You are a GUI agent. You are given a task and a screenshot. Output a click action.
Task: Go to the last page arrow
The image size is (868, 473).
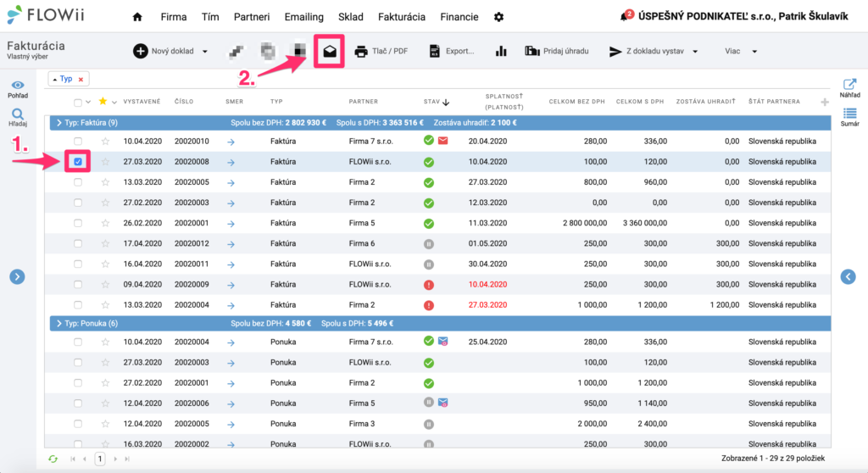(x=127, y=459)
